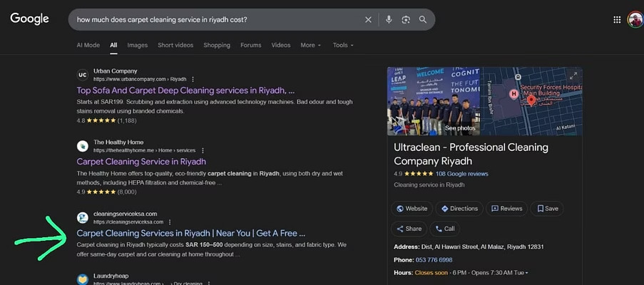This screenshot has height=285, width=644.
Task: Click the Ultraclean Website button
Action: [412, 208]
